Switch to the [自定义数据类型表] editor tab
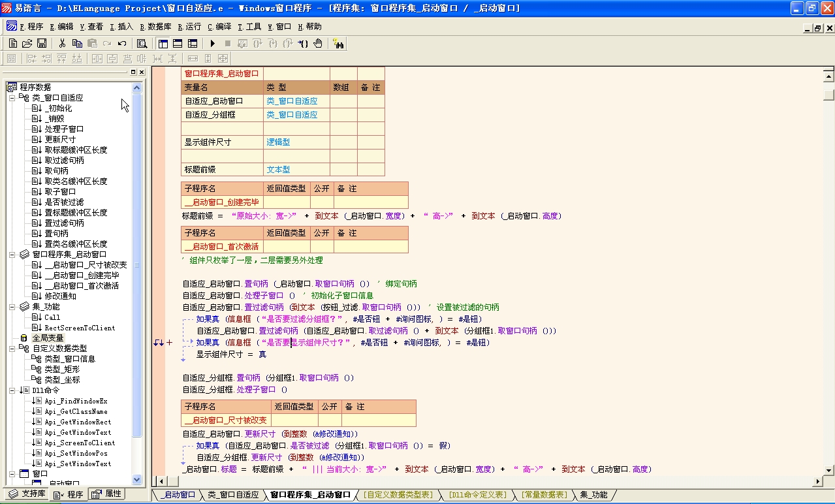The image size is (835, 504). click(398, 495)
